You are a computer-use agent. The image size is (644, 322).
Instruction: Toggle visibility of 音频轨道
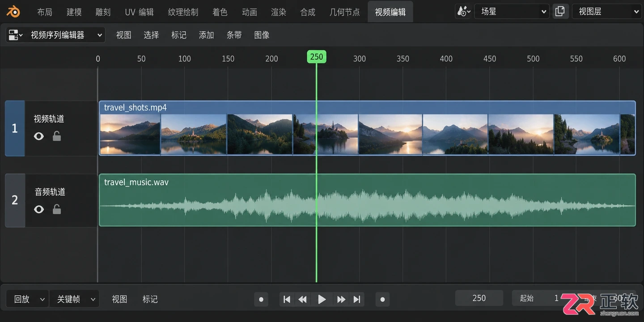tap(39, 209)
